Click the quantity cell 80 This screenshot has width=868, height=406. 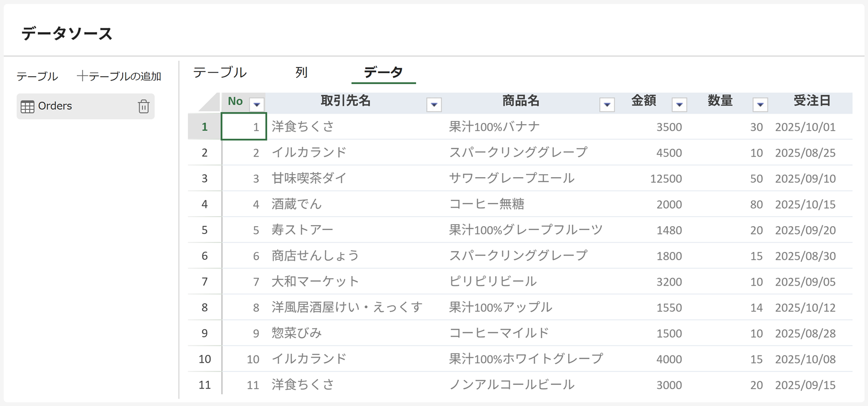[x=756, y=205]
